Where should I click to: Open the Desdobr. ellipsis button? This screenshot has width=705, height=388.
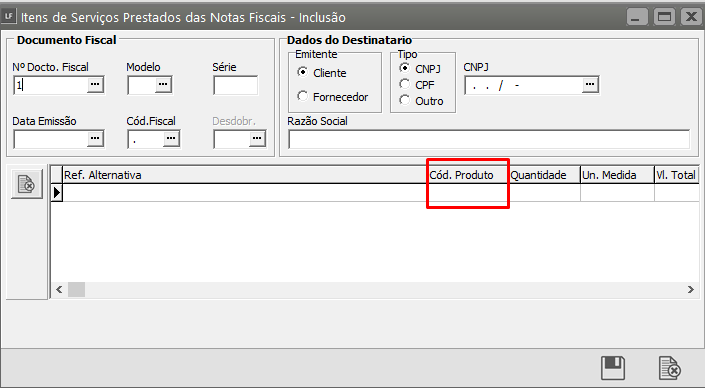(x=257, y=138)
